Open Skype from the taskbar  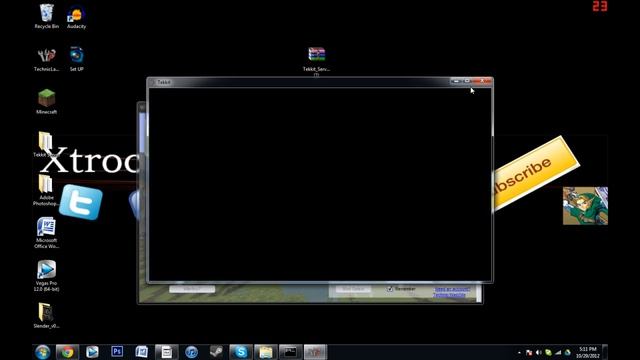point(241,352)
